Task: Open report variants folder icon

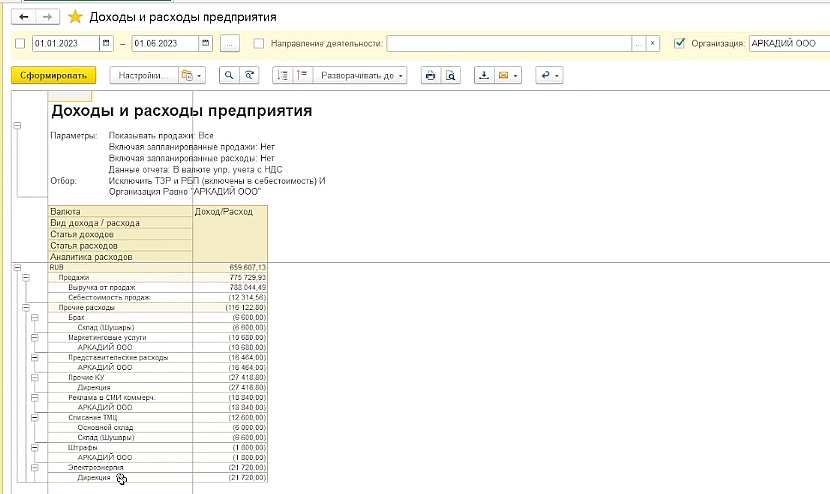Action: tap(186, 76)
